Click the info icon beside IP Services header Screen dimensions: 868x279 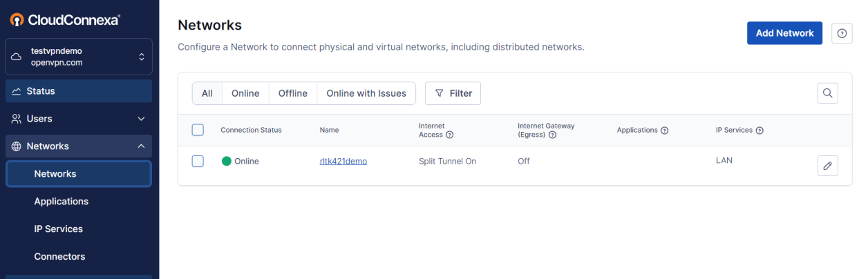759,131
